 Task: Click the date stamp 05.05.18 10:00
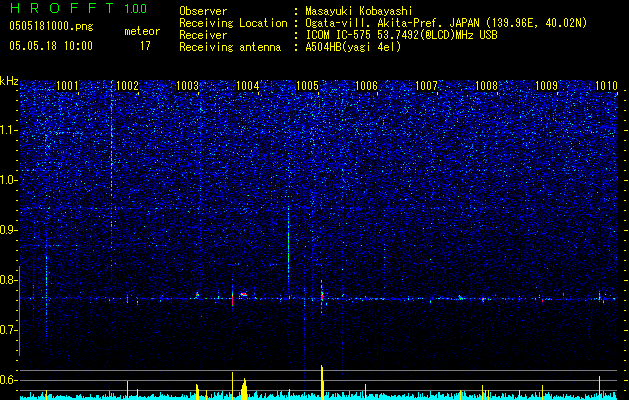[51, 46]
